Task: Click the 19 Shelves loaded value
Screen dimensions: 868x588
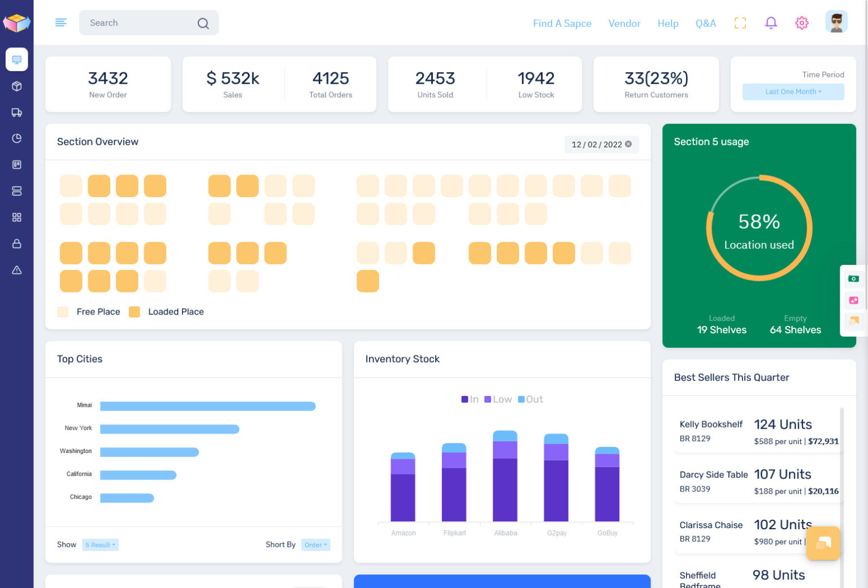Action: point(722,330)
